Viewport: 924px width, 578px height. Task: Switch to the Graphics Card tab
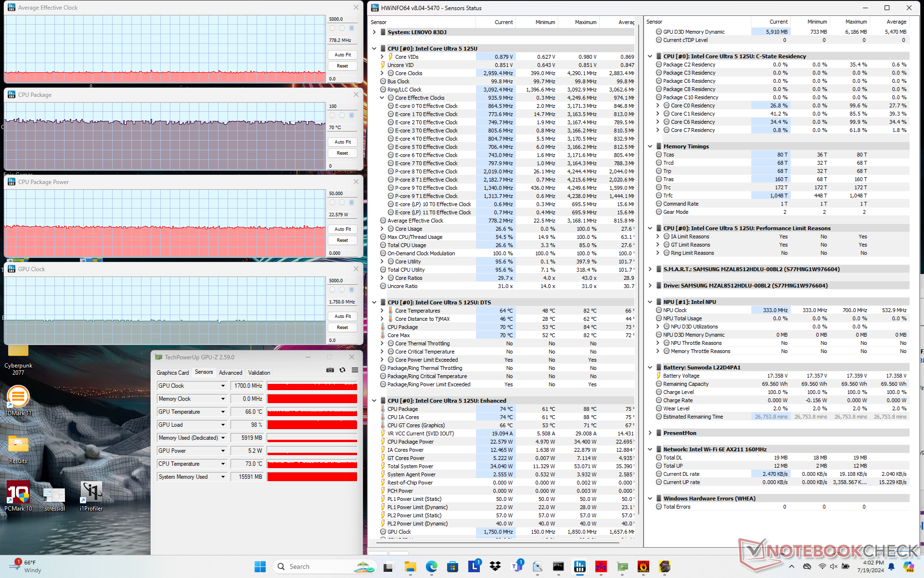pos(172,373)
